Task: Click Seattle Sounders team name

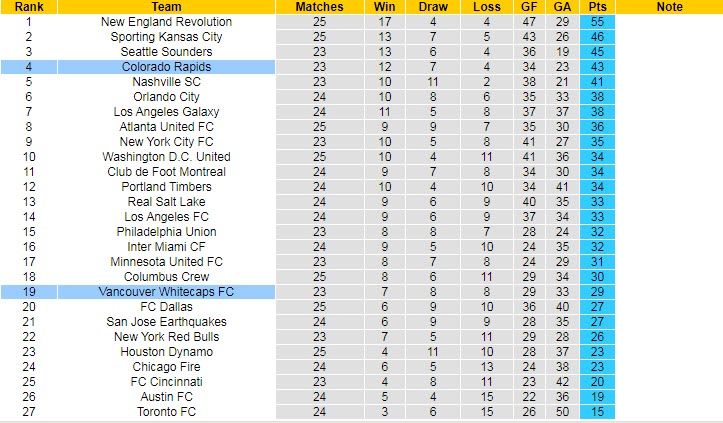Action: point(166,52)
